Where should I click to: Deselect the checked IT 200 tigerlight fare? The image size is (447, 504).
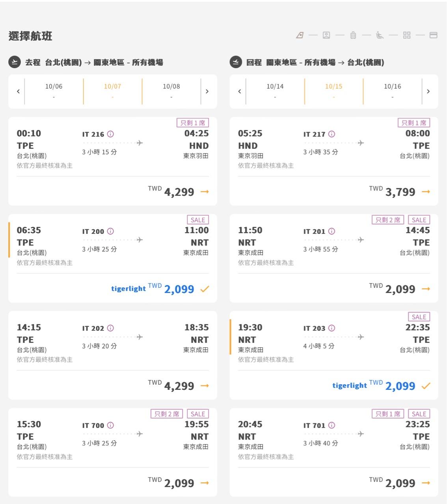(205, 289)
